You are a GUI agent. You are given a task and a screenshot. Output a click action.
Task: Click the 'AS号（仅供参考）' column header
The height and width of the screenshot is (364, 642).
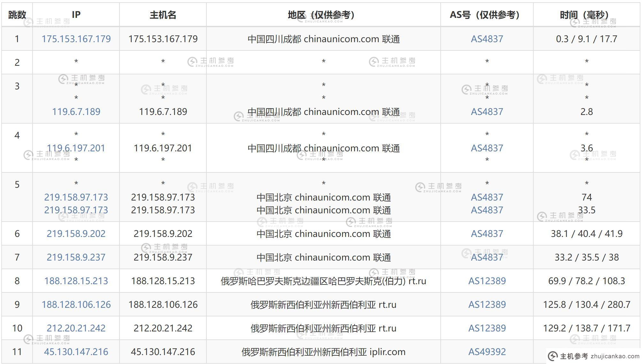point(487,15)
